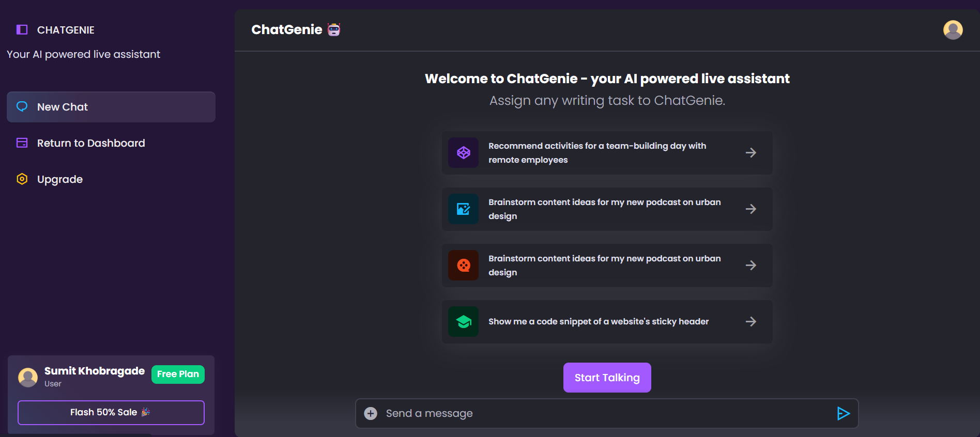Click the send message arrow icon
Screen dimensions: 980x437
click(x=844, y=413)
